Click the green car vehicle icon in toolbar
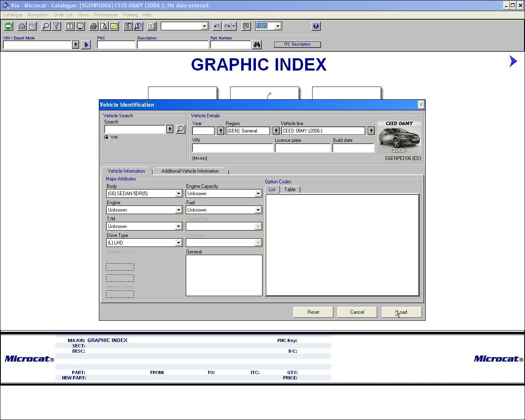Screen dimensions: 525x420 (x=8, y=26)
